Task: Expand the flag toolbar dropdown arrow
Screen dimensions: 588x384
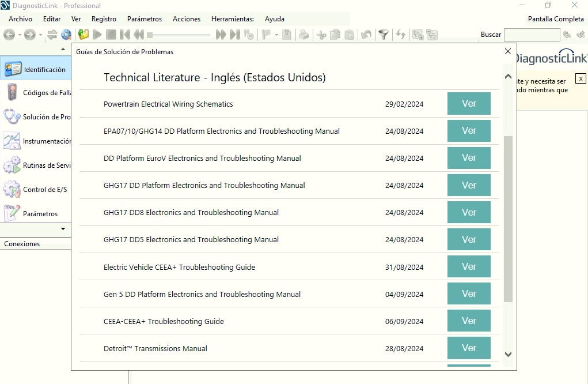Action: point(276,35)
